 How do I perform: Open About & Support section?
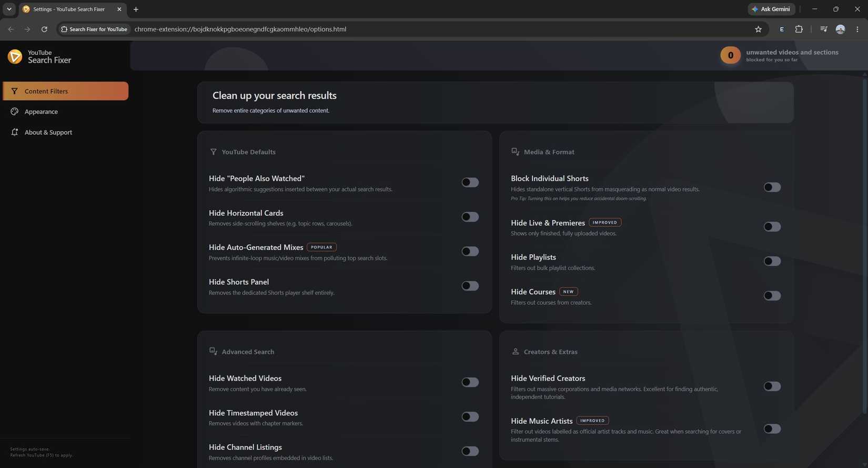point(66,132)
